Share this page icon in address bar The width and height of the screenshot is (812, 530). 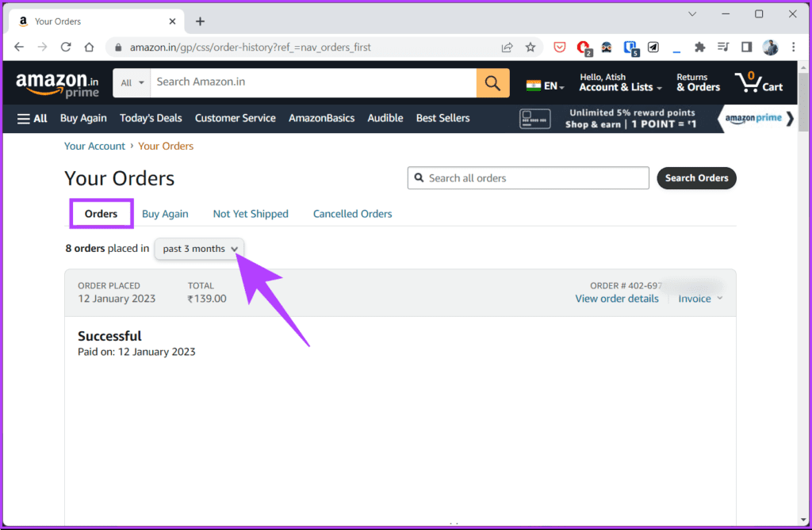pyautogui.click(x=507, y=48)
